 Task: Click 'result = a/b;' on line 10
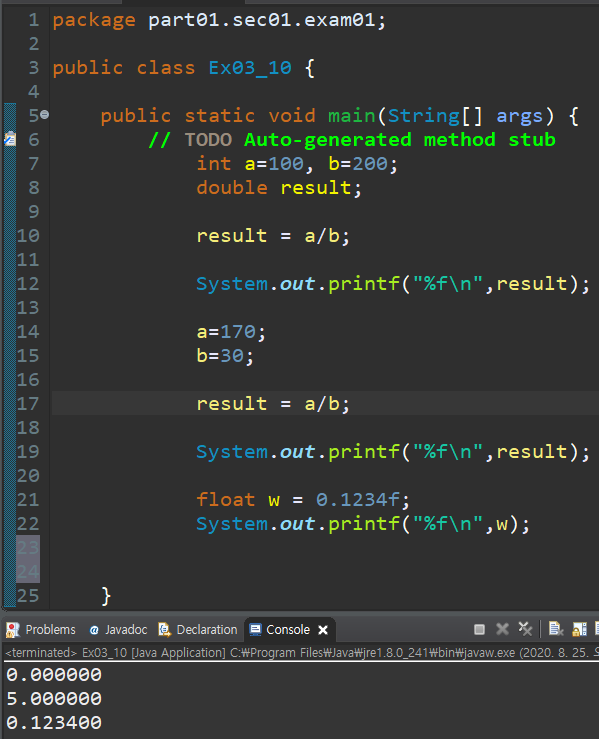pos(273,236)
